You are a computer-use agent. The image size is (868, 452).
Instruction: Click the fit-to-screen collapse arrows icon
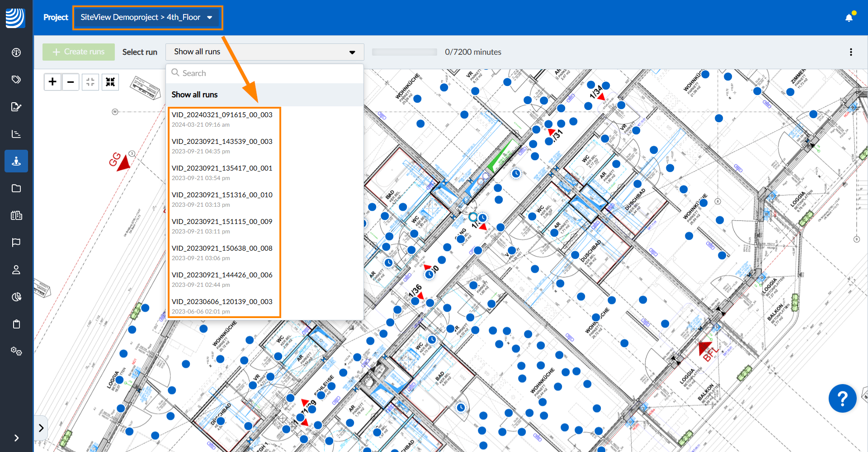point(110,82)
